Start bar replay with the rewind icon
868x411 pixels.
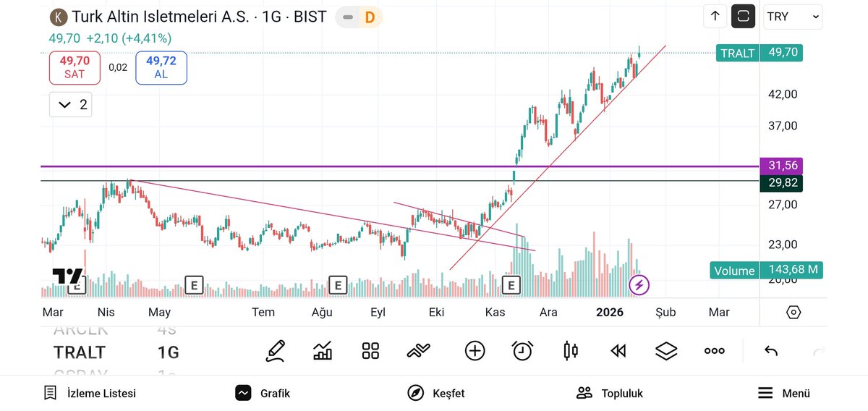coord(618,351)
